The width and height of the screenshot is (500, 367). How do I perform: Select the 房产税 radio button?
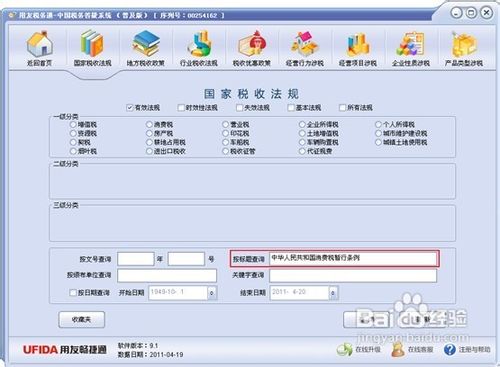149,133
